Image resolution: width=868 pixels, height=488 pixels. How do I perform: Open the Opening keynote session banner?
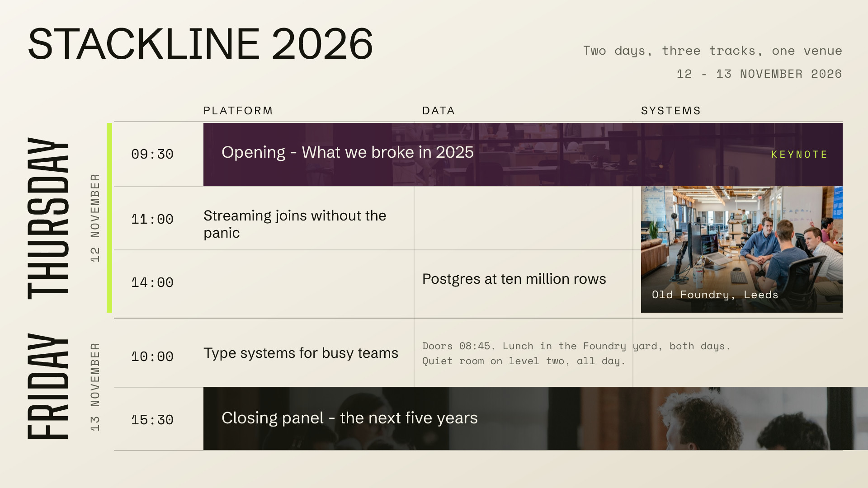(523, 155)
